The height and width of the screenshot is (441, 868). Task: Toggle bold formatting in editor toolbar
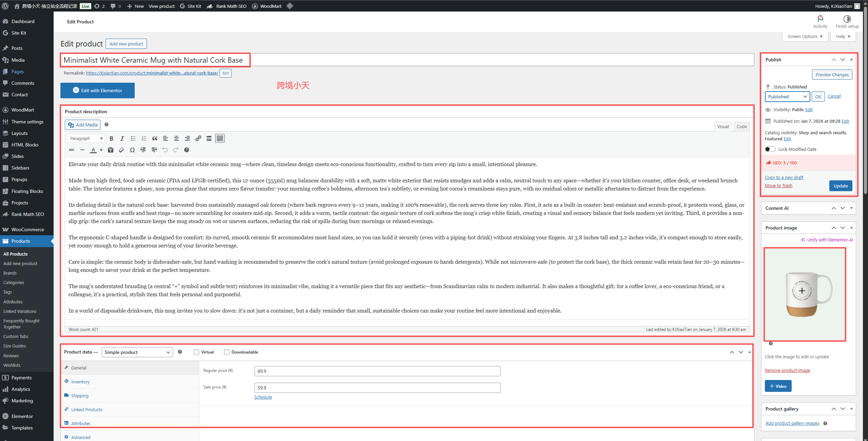(x=111, y=138)
